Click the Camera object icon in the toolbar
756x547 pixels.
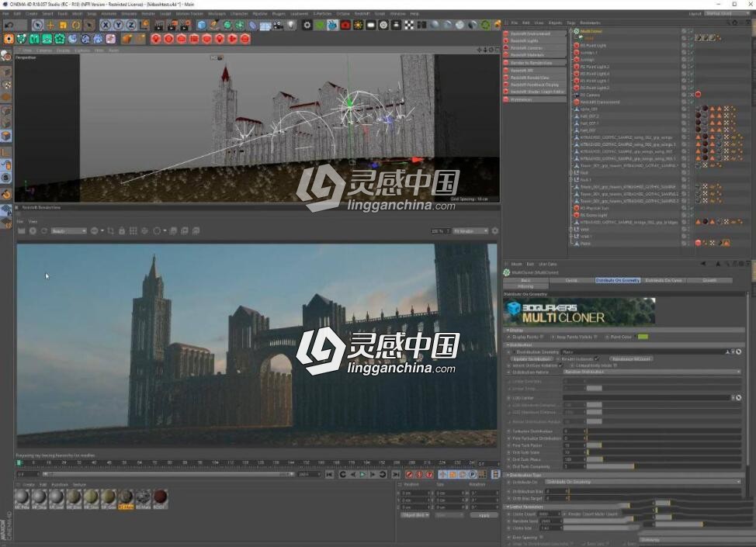point(278,25)
